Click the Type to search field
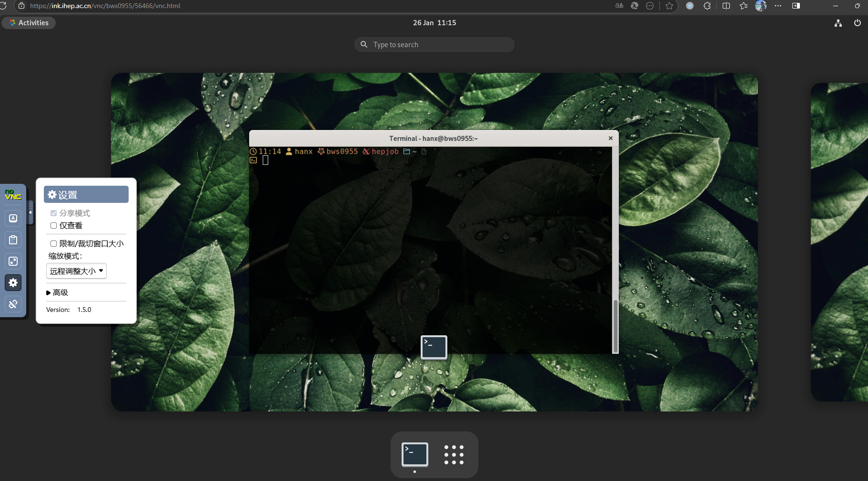The height and width of the screenshot is (481, 868). (434, 45)
